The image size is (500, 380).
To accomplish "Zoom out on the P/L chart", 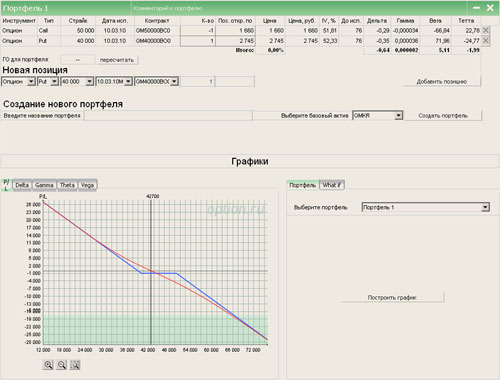I will (x=62, y=365).
